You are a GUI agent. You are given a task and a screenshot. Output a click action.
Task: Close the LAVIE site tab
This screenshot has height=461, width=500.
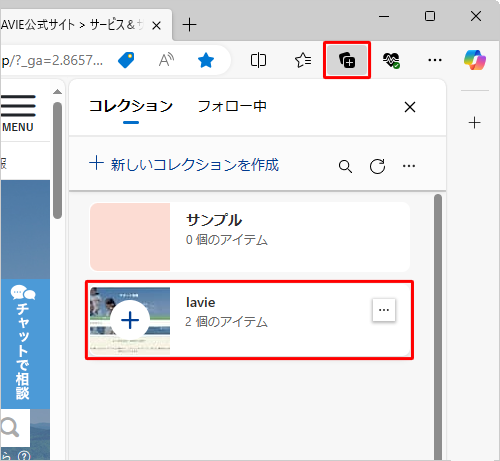coord(156,25)
